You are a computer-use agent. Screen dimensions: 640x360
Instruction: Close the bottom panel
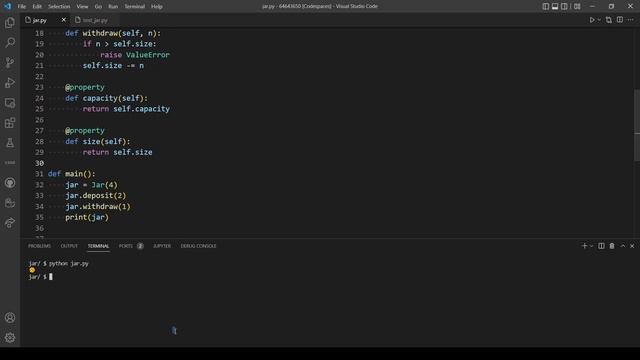(632, 246)
